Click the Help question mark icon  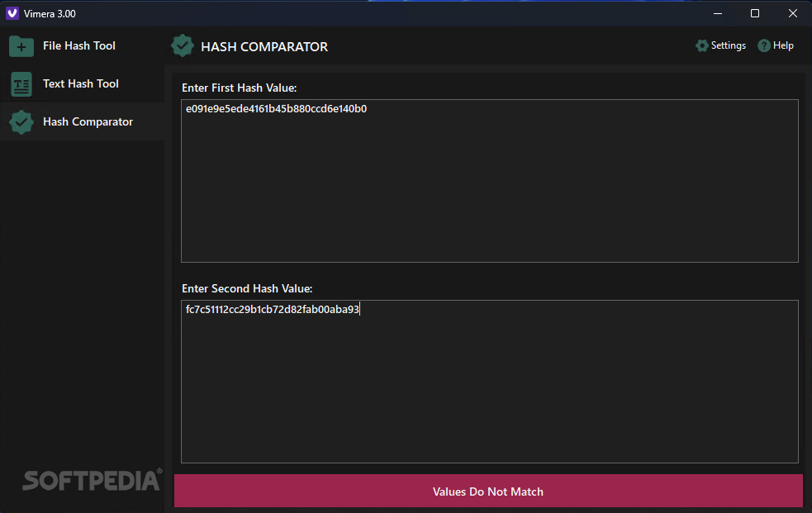pos(764,45)
